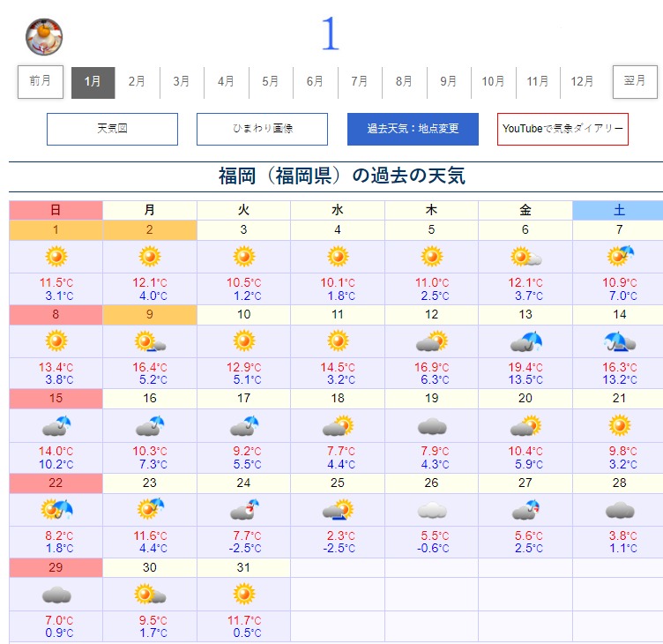Image resolution: width=663 pixels, height=644 pixels.
Task: Select the 1月 tab
Action: 93,83
